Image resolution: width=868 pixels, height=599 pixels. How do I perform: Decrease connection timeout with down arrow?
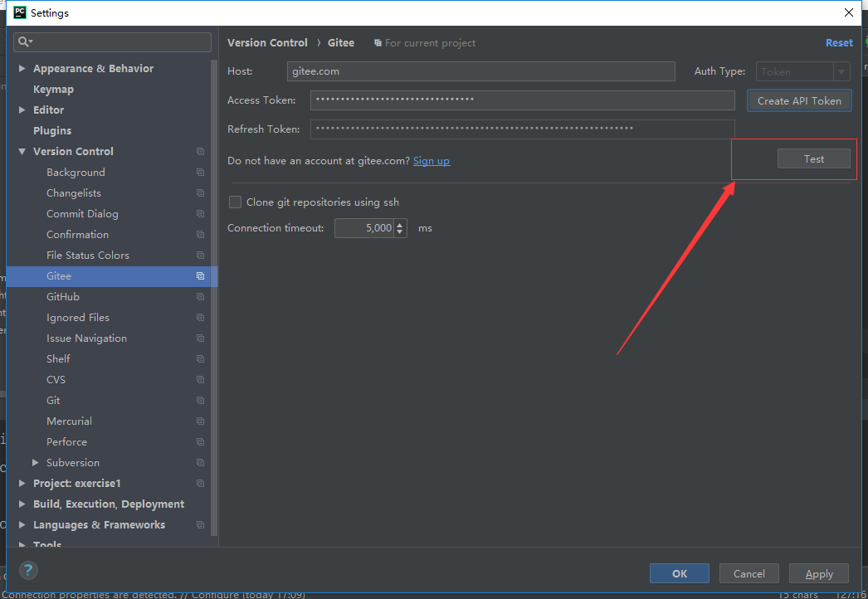coord(400,232)
